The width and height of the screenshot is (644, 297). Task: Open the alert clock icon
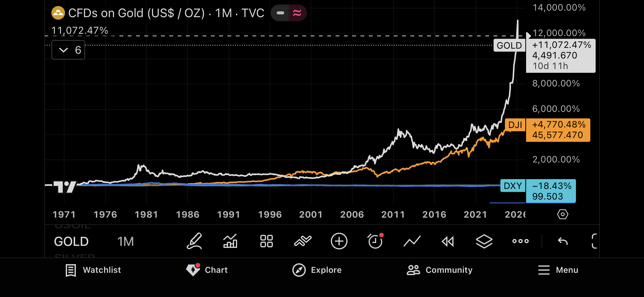point(375,241)
